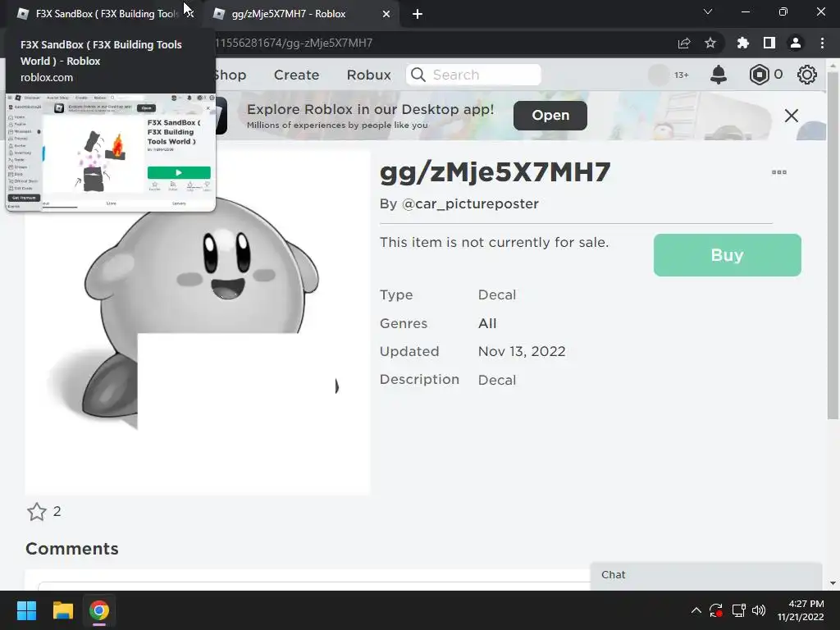
Task: Open the volume tray icon
Action: pos(759,610)
